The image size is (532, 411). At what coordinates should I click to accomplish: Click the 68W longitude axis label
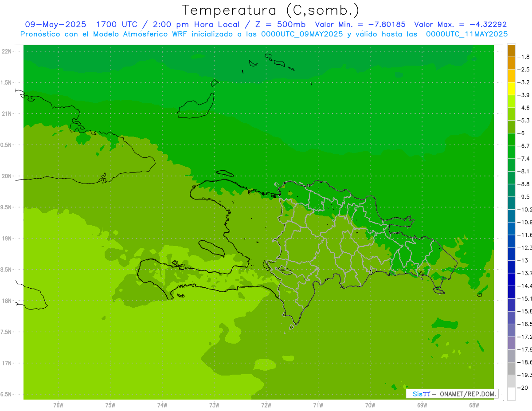(474, 405)
